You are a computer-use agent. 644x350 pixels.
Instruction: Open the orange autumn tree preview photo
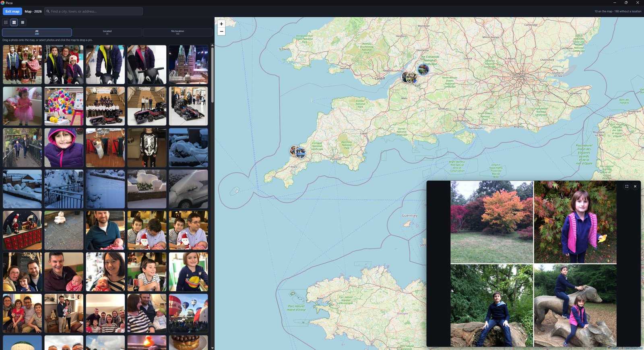point(492,222)
